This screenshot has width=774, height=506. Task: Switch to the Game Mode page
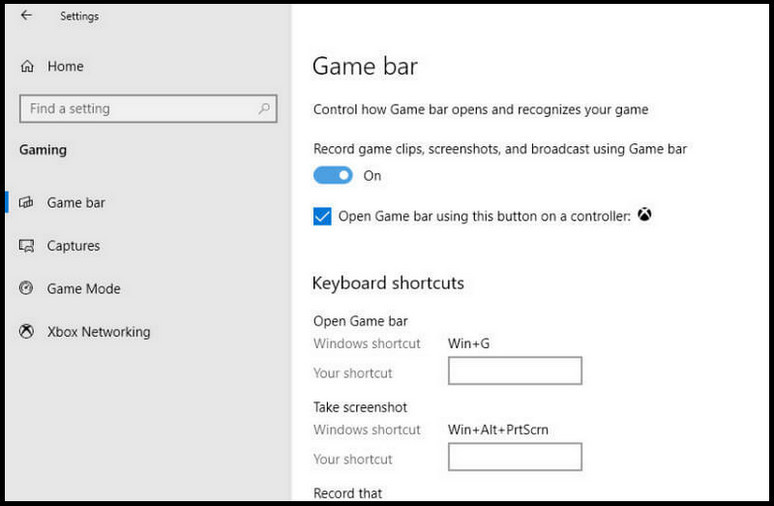pyautogui.click(x=83, y=289)
